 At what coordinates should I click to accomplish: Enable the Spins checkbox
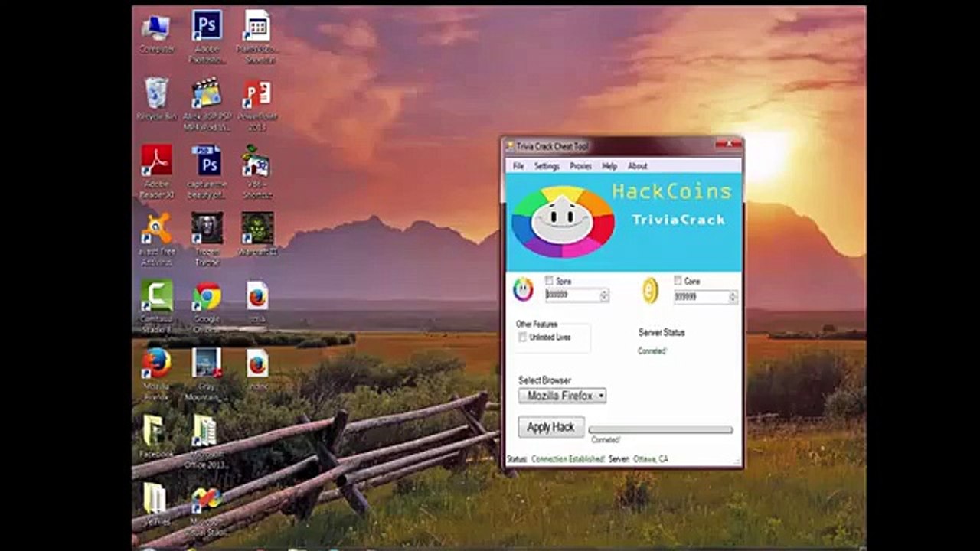tap(549, 281)
